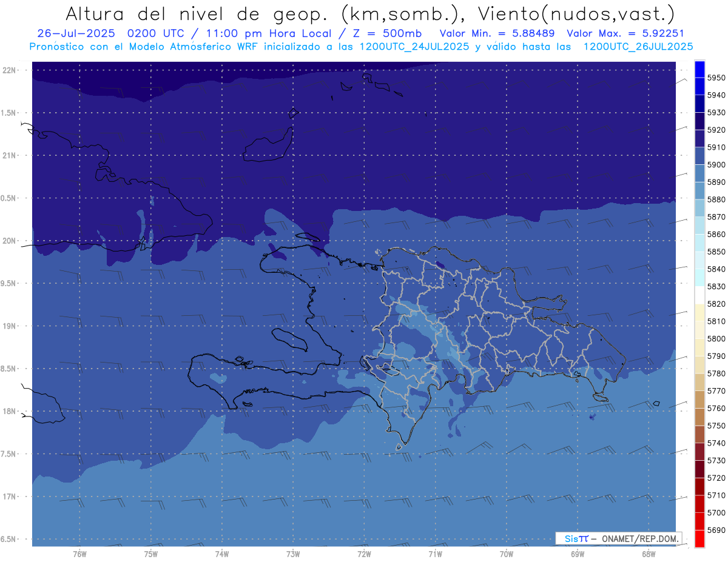Click the '73W' longitude label
The height and width of the screenshot is (562, 728).
(293, 554)
